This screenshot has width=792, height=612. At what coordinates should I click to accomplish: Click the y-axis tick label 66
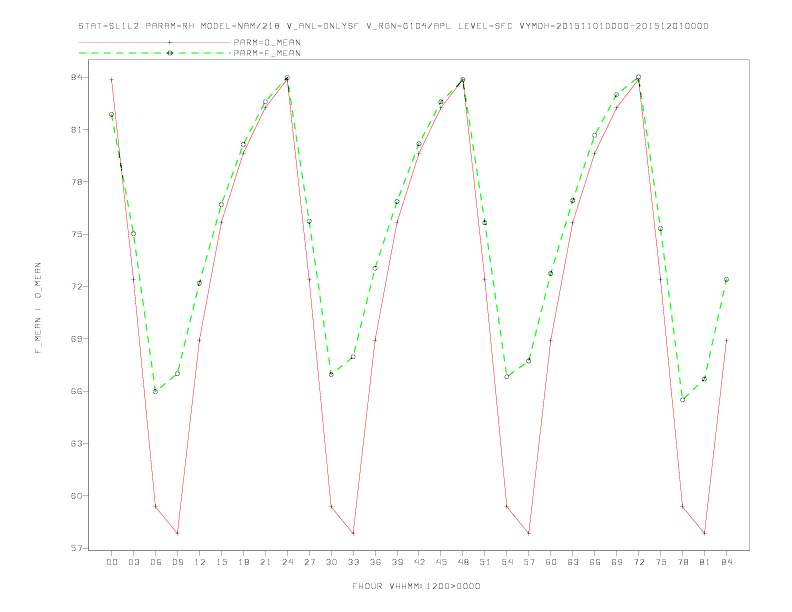77,391
